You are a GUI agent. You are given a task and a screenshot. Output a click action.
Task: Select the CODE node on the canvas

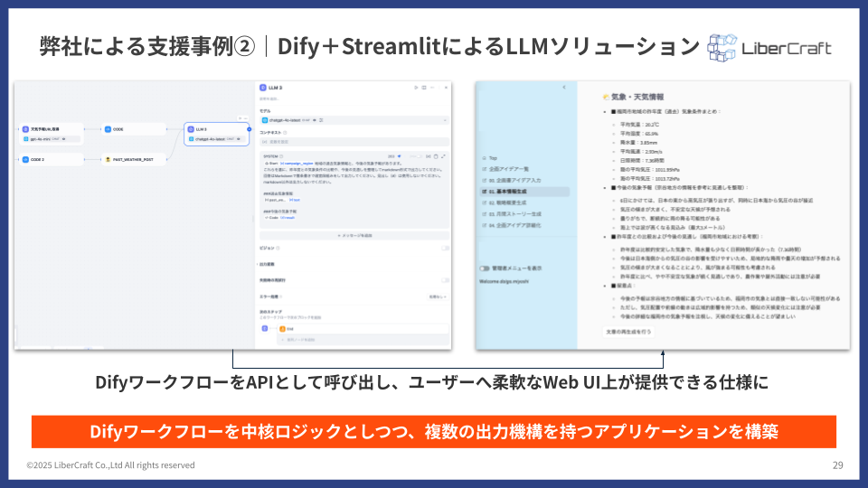(x=135, y=129)
